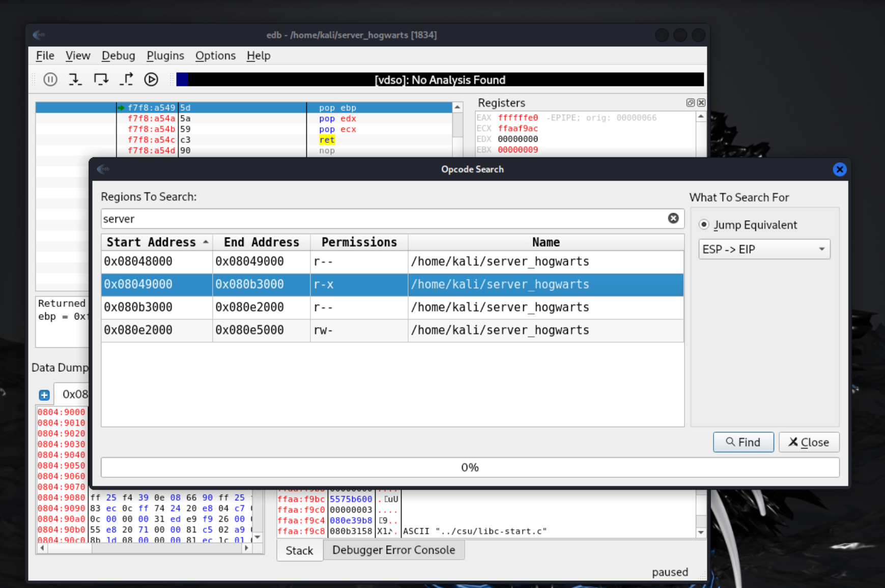Click the search progress bar at 0%

[x=470, y=467]
